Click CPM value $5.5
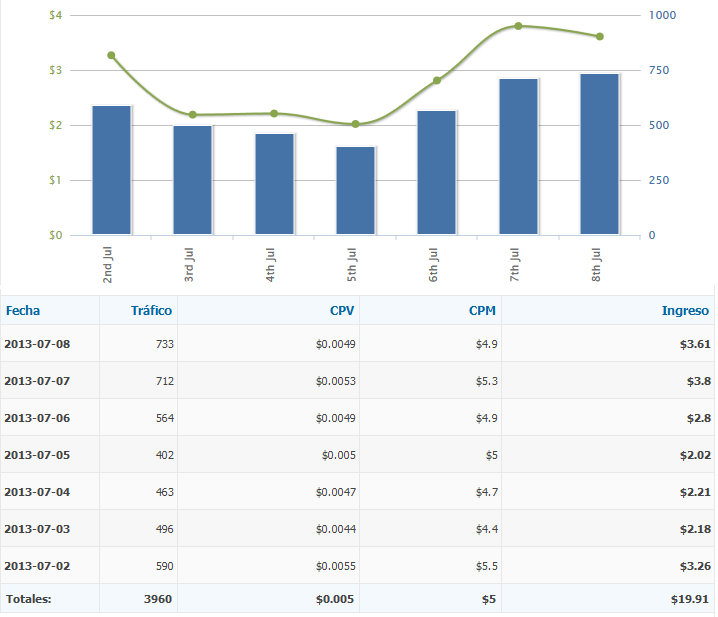The width and height of the screenshot is (718, 617). click(x=487, y=566)
